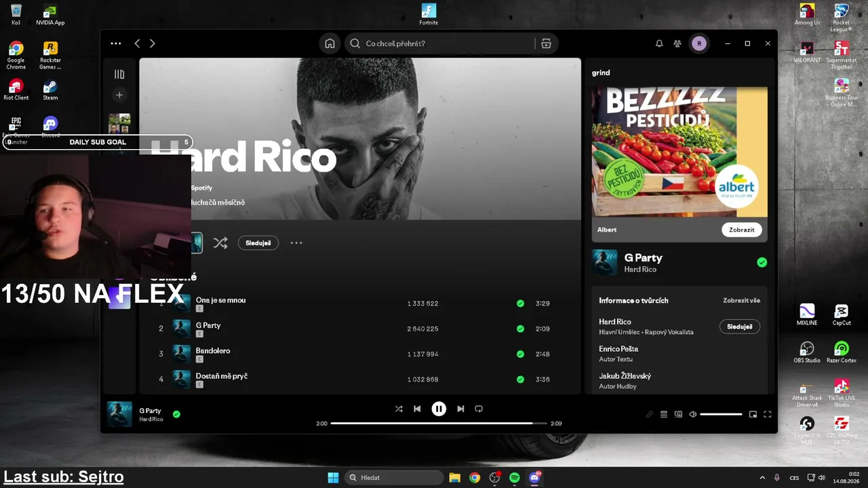Open Google Chrome from the taskbar
Screen dimensions: 868x488
click(x=475, y=478)
